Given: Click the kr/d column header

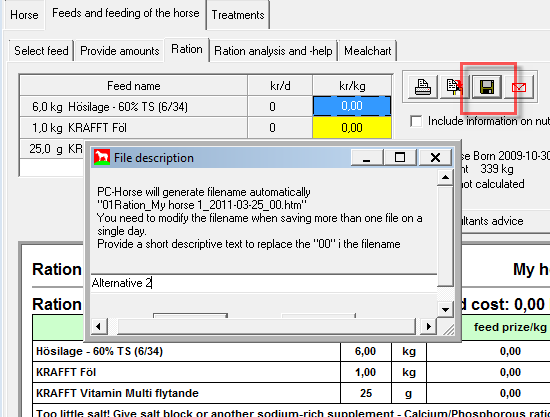Looking at the screenshot, I should (280, 86).
